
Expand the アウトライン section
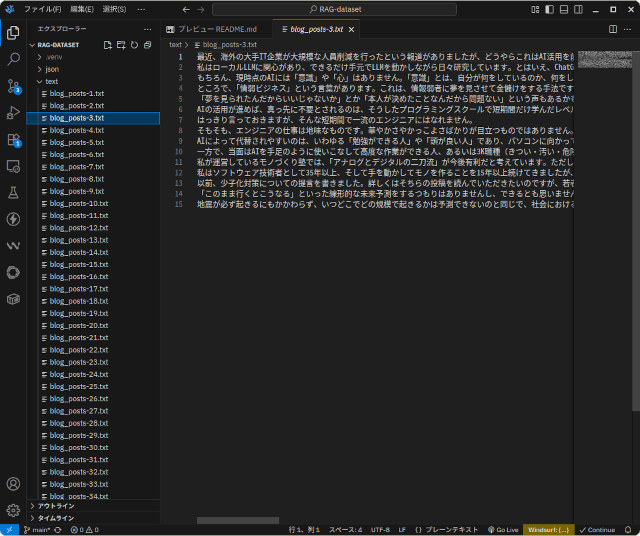coord(93,506)
